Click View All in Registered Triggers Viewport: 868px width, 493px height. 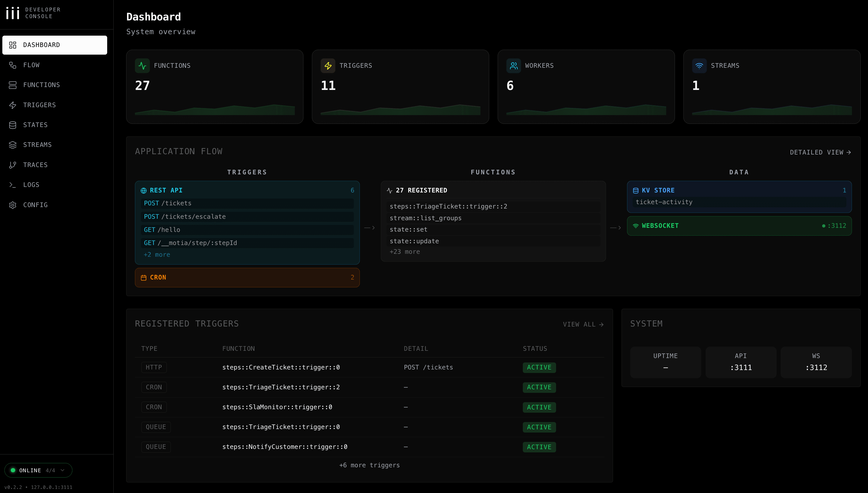pyautogui.click(x=583, y=324)
